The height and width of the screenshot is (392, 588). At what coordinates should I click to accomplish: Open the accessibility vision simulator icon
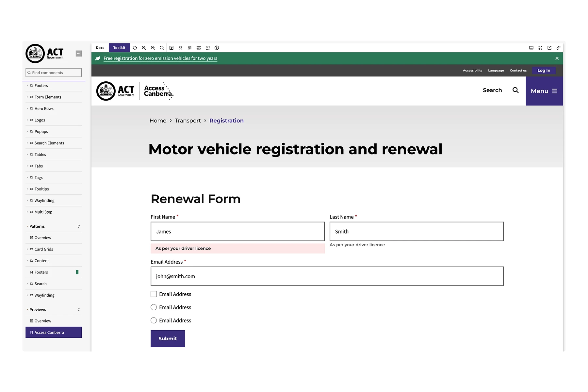(217, 48)
